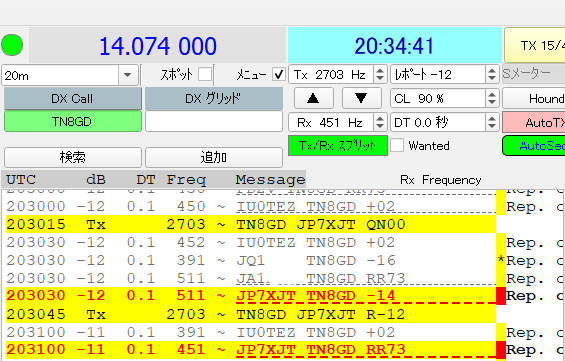The width and height of the screenshot is (565, 361).
Task: Click the red marker beside JP7XJT TN8GD -14
Action: (x=501, y=296)
